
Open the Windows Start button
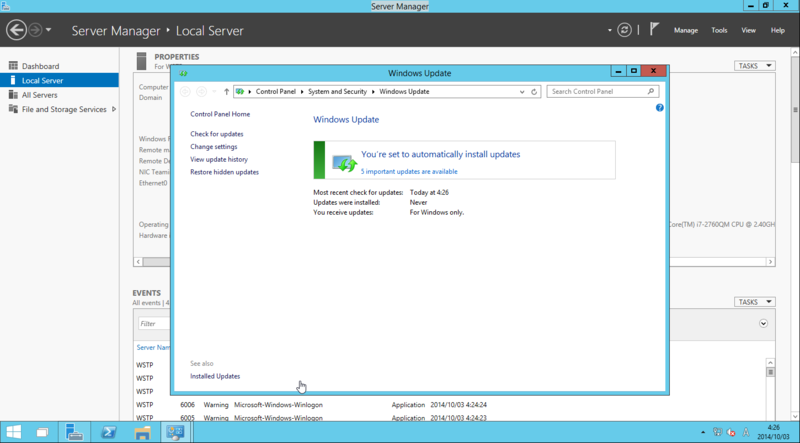14,433
